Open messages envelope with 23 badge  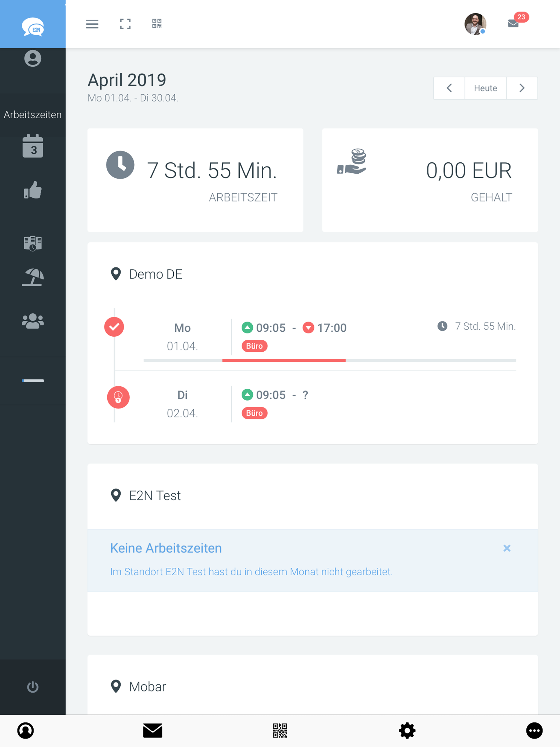514,23
